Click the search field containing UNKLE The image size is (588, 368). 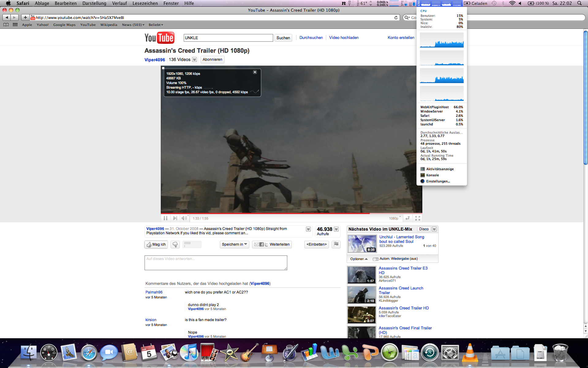pyautogui.click(x=228, y=38)
